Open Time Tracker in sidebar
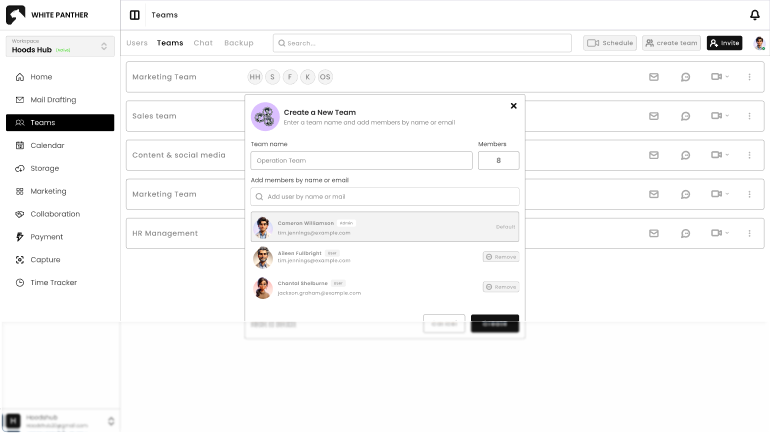770x433 pixels. pyautogui.click(x=53, y=282)
